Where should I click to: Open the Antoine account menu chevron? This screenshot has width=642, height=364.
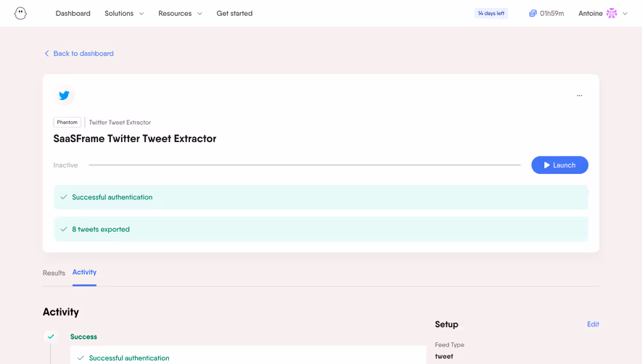tap(625, 14)
